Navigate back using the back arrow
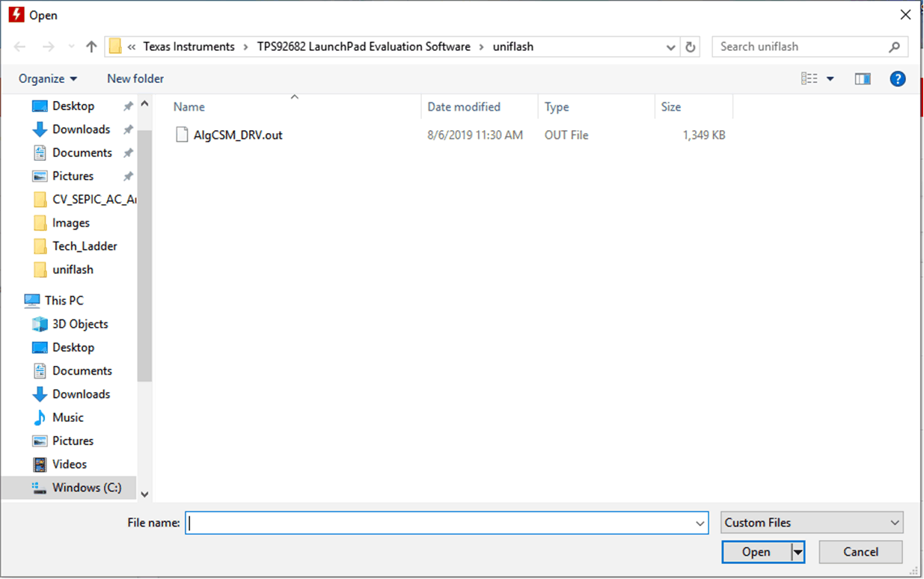Image resolution: width=924 pixels, height=579 pixels. coord(19,46)
